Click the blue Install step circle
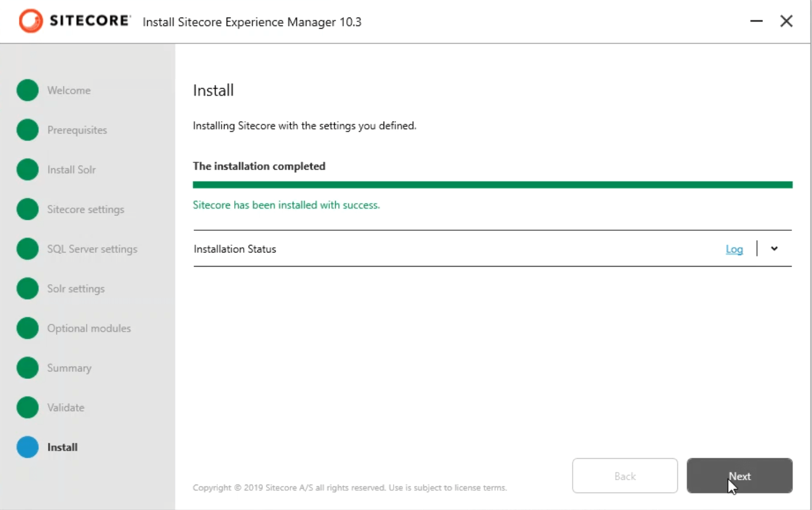The height and width of the screenshot is (510, 812). (x=28, y=447)
